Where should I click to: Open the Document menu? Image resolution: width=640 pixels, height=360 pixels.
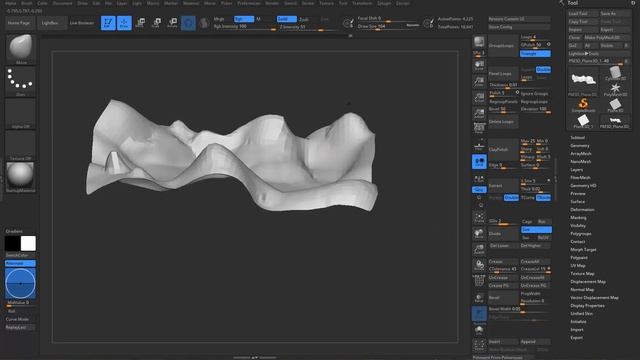[62, 3]
